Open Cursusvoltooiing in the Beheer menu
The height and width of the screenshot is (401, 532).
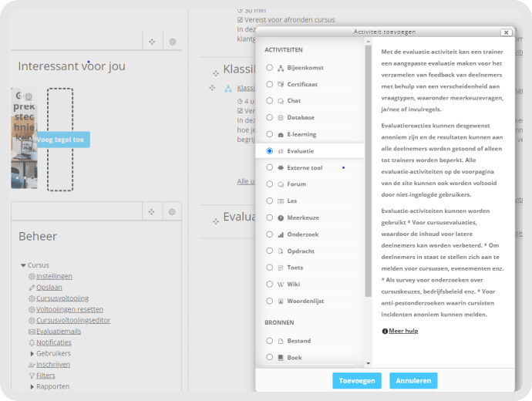pyautogui.click(x=62, y=298)
